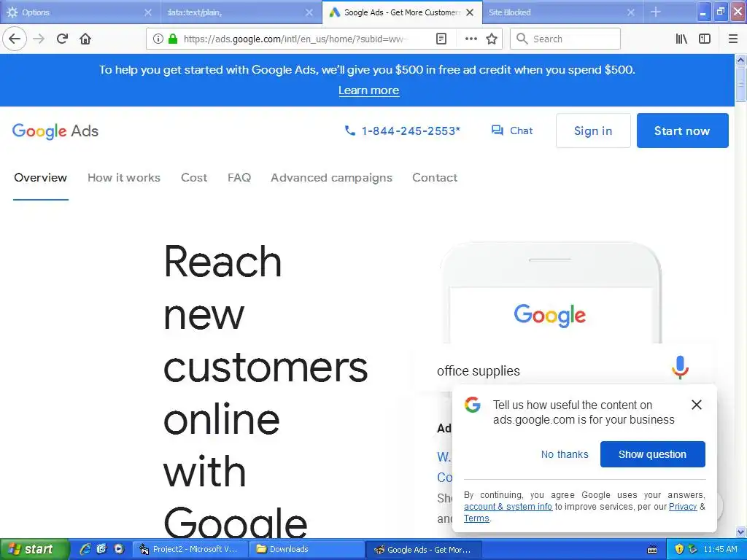Click the green secure connection padlock
The height and width of the screenshot is (560, 747).
click(172, 39)
